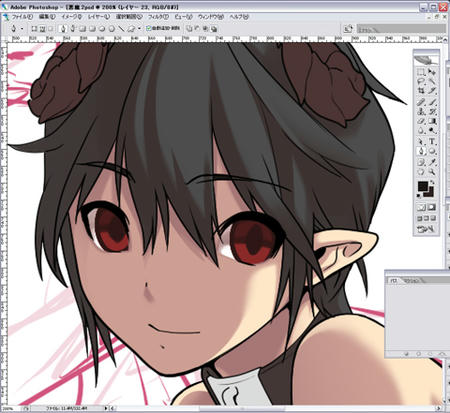Select the Dodge tool
Viewport: 450px width, 413px height.
pyautogui.click(x=432, y=131)
